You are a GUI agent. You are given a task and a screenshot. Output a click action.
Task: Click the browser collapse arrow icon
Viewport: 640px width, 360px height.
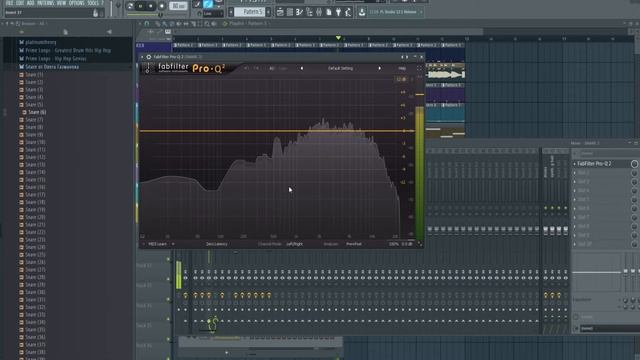(109, 32)
